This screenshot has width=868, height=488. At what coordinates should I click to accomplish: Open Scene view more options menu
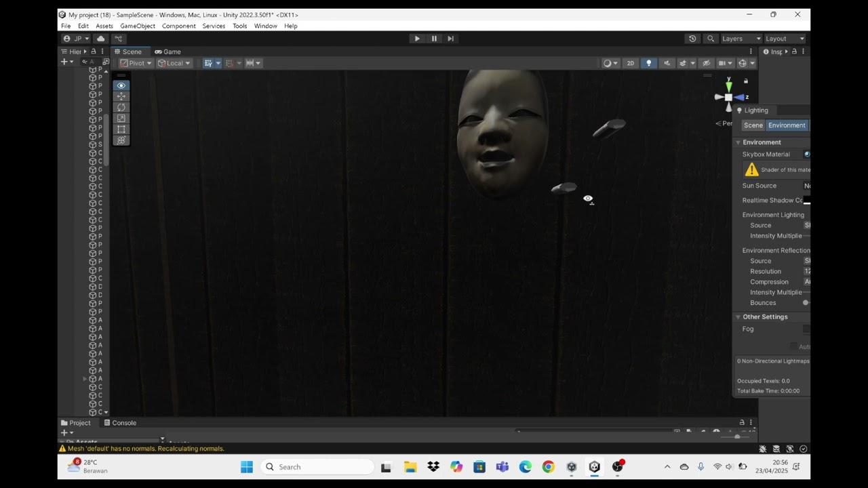click(x=751, y=52)
